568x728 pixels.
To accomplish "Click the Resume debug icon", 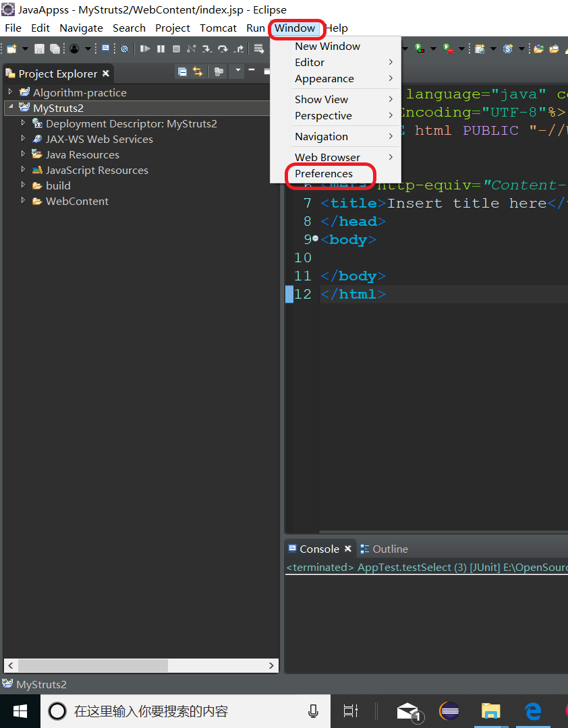I will pyautogui.click(x=145, y=49).
